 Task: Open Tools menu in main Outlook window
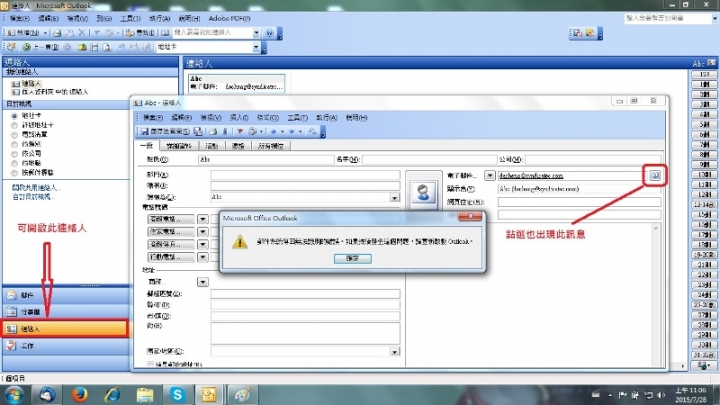[x=130, y=19]
